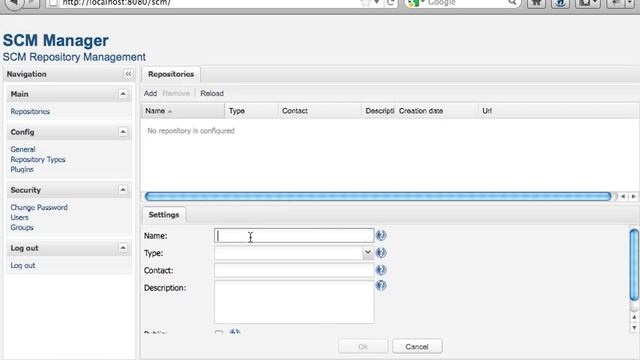
Task: Collapse the Log out section
Action: [123, 248]
